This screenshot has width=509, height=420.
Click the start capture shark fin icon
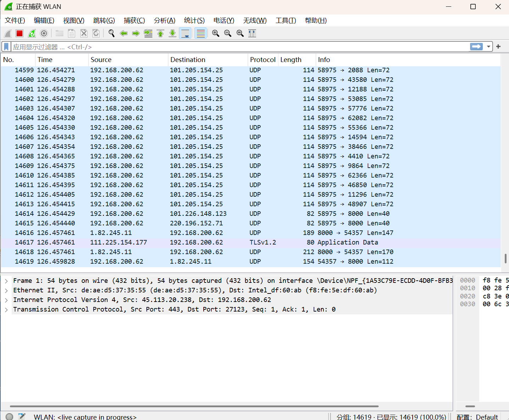[8, 33]
